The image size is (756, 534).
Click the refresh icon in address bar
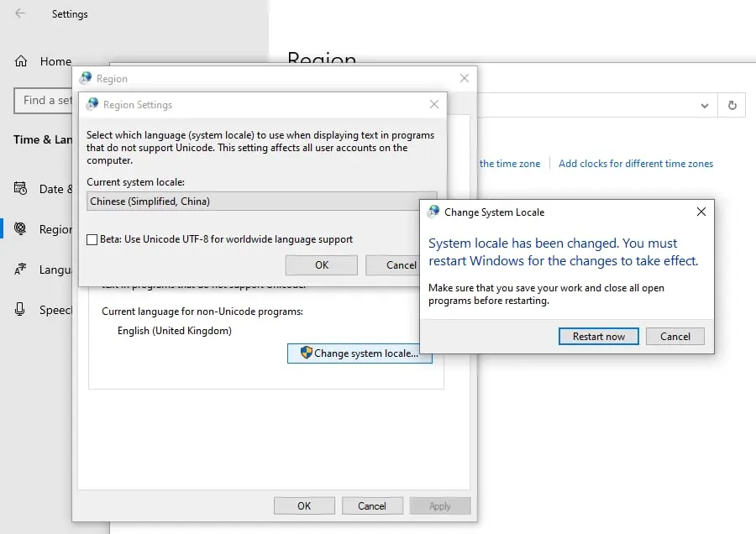pos(732,105)
